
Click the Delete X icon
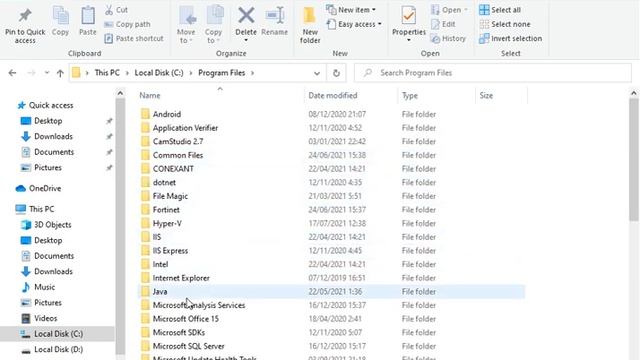tap(246, 16)
